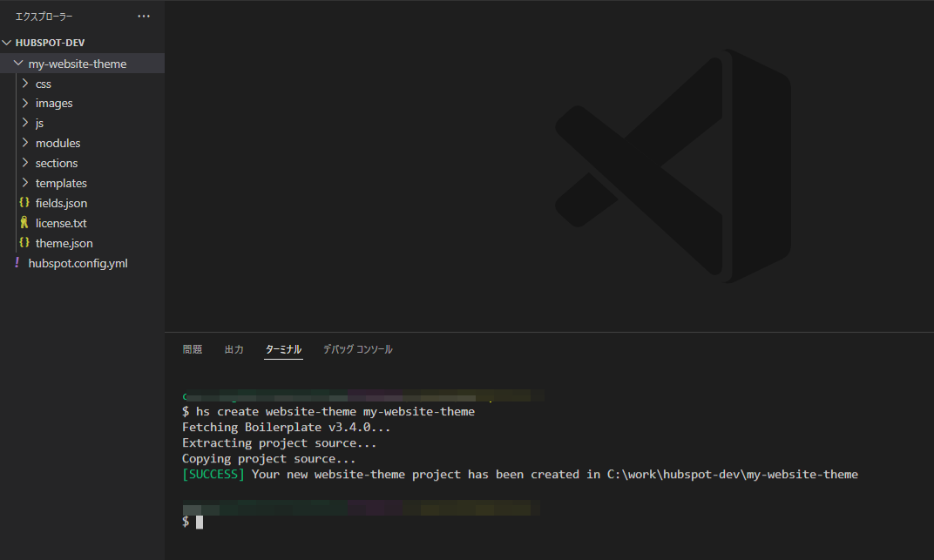Click the theme.json braces file icon

[x=24, y=242]
